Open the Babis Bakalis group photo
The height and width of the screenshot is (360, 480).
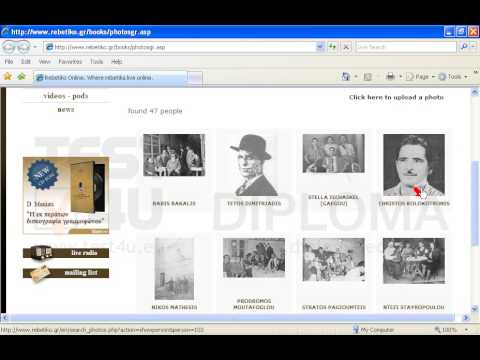coord(174,155)
